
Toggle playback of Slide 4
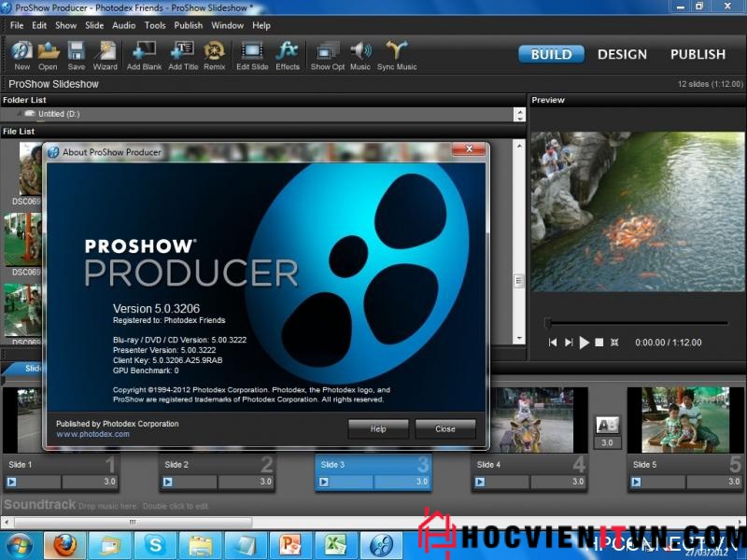pos(480,482)
